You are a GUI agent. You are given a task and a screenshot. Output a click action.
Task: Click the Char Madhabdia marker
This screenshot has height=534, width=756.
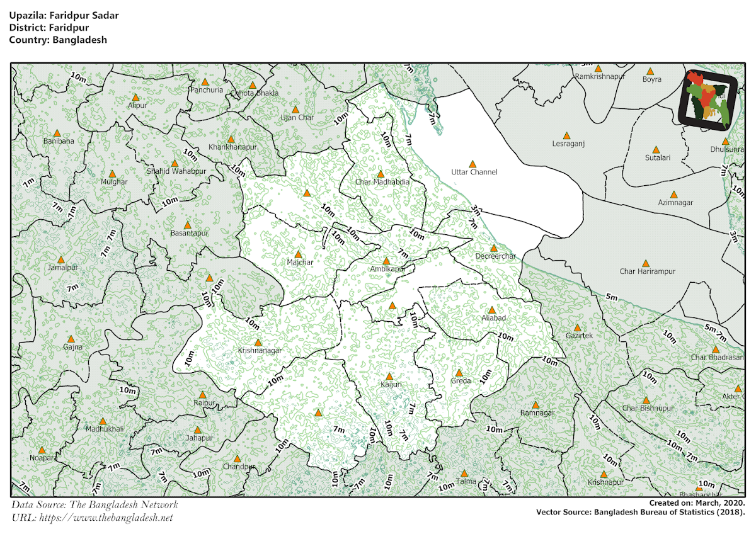point(381,173)
